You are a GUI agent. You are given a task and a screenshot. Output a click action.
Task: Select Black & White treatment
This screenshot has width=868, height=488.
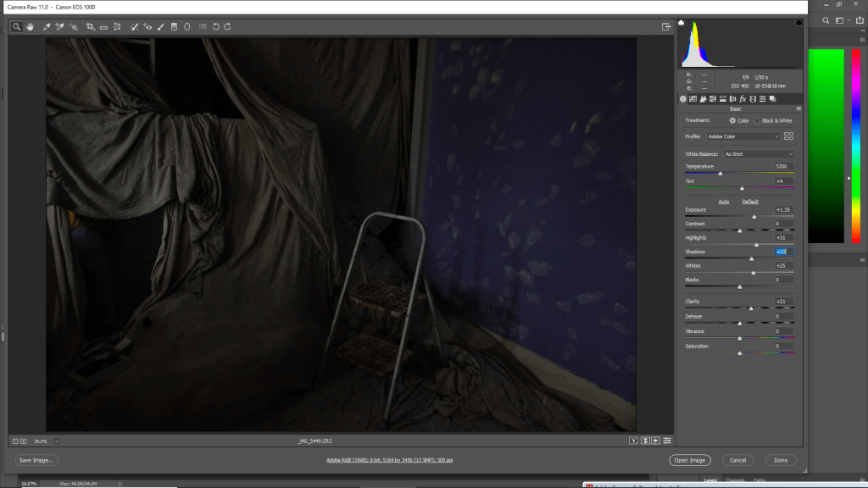758,121
